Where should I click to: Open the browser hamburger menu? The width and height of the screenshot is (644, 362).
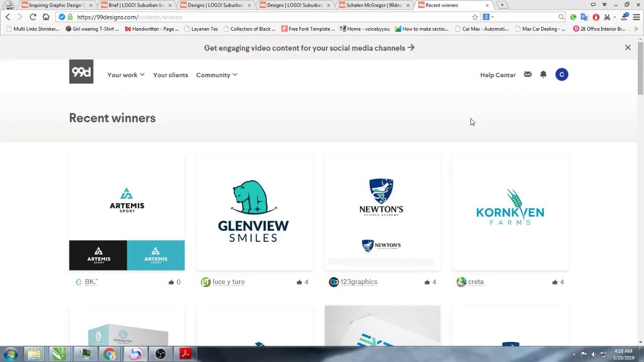(636, 17)
